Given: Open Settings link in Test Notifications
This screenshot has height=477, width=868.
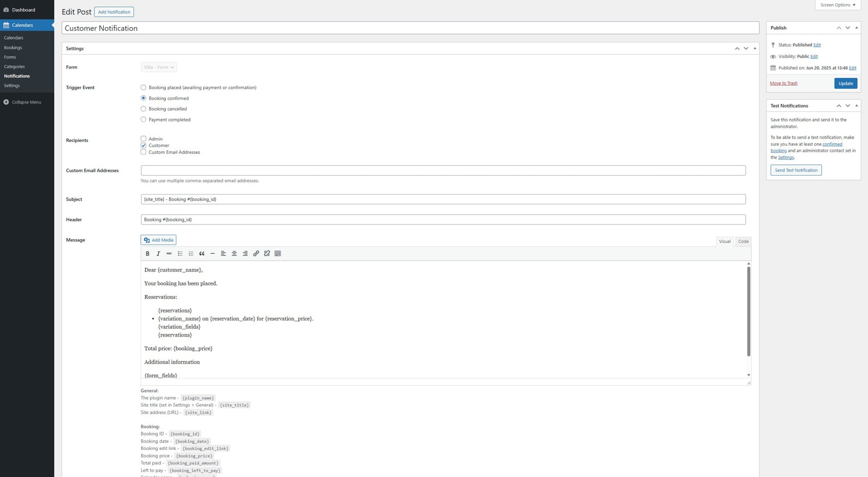Looking at the screenshot, I should 786,158.
